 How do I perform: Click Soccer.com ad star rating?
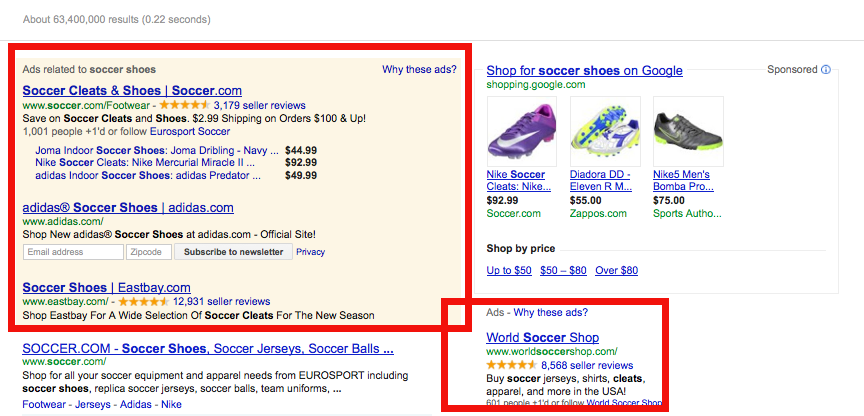[x=185, y=105]
